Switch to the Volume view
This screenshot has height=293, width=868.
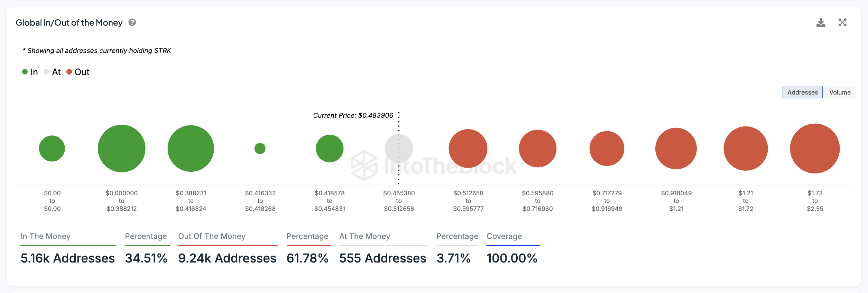pos(840,92)
